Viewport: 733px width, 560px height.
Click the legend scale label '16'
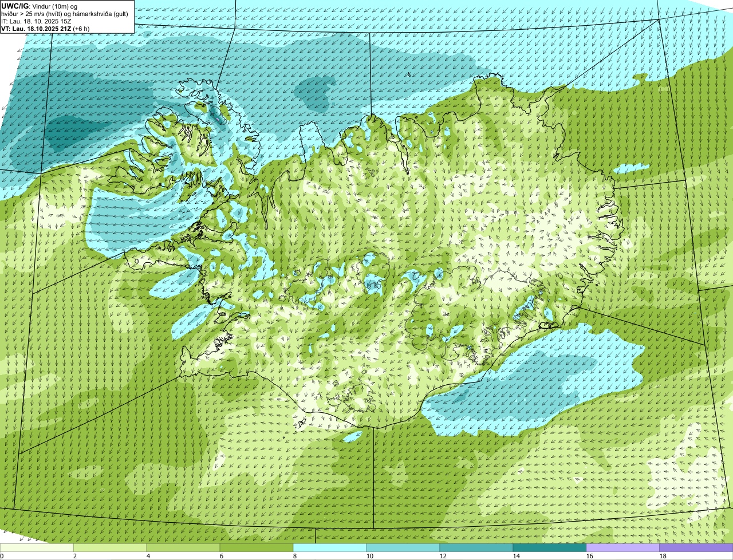pos(590,556)
